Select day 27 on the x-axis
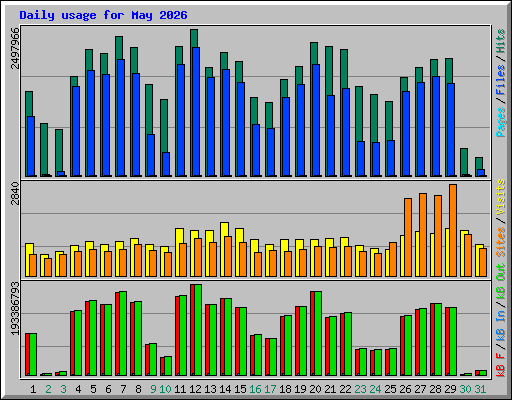 [420, 389]
